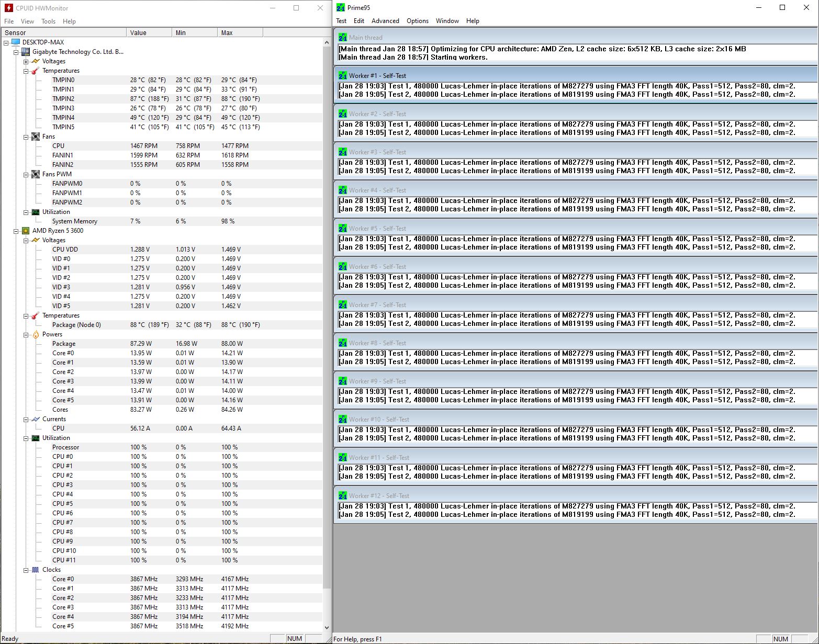Collapse the Fans node
819x644 pixels.
coord(26,137)
